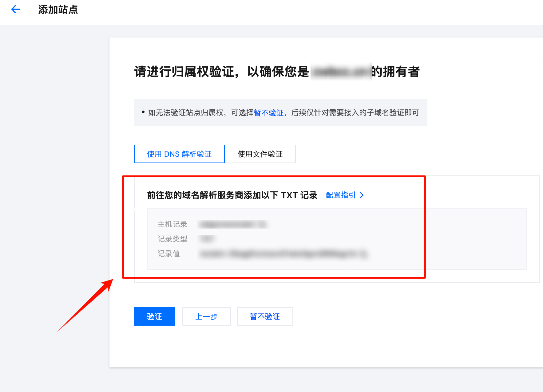Click the 记录类型 label

click(172, 239)
